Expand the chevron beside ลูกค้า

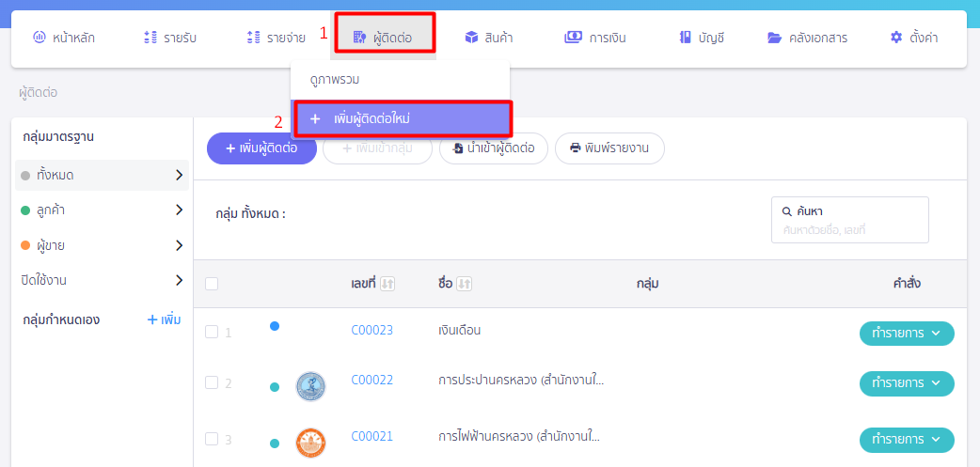point(180,210)
